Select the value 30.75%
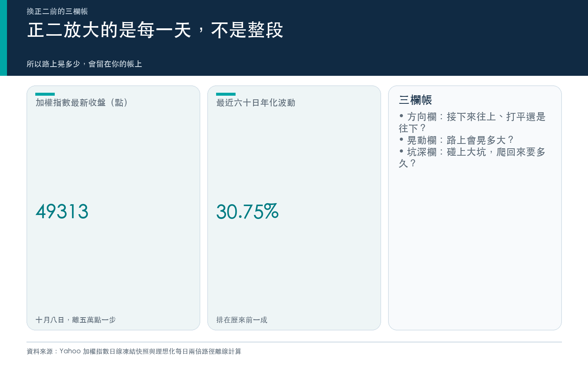The width and height of the screenshot is (588, 368). click(247, 212)
